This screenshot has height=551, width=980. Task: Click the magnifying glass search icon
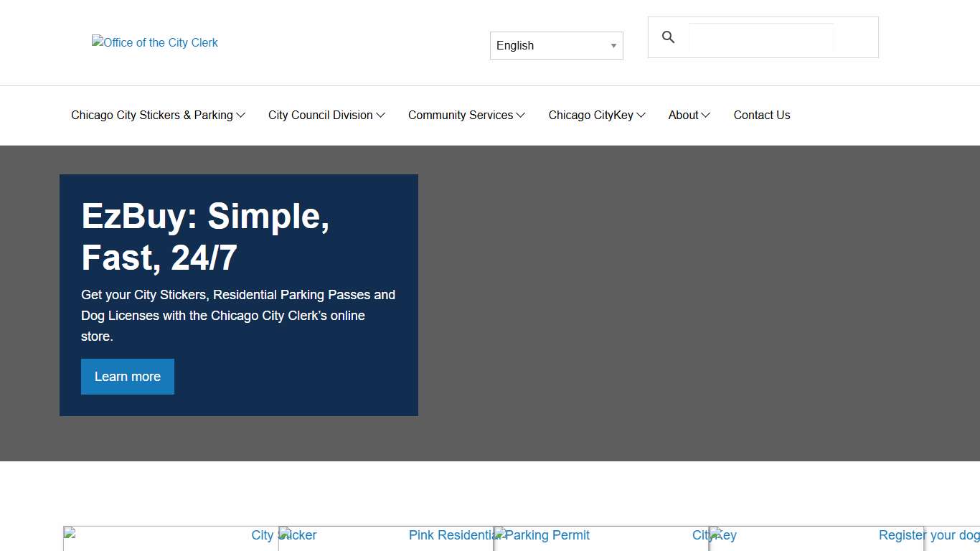(668, 37)
